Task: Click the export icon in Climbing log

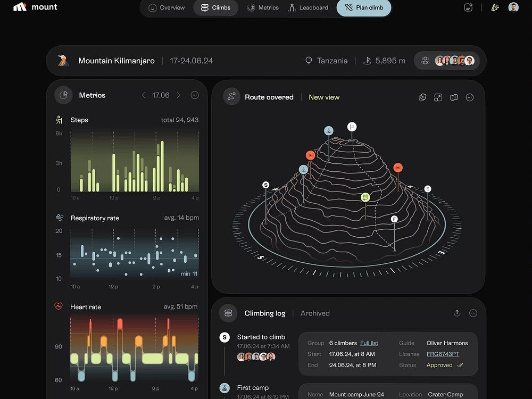Action: pos(457,313)
